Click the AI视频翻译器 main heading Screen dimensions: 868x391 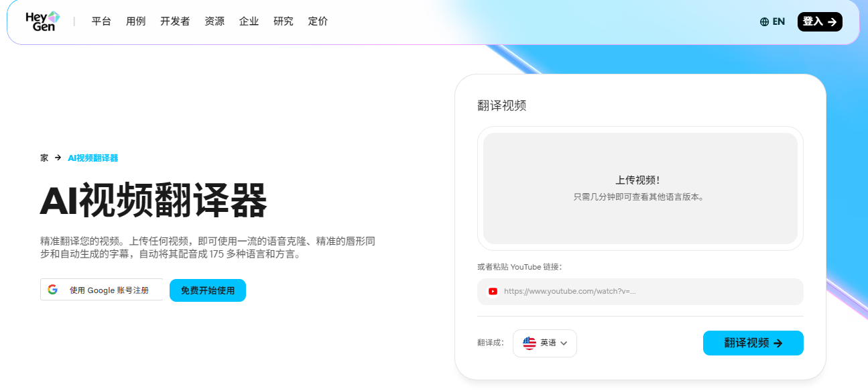153,200
